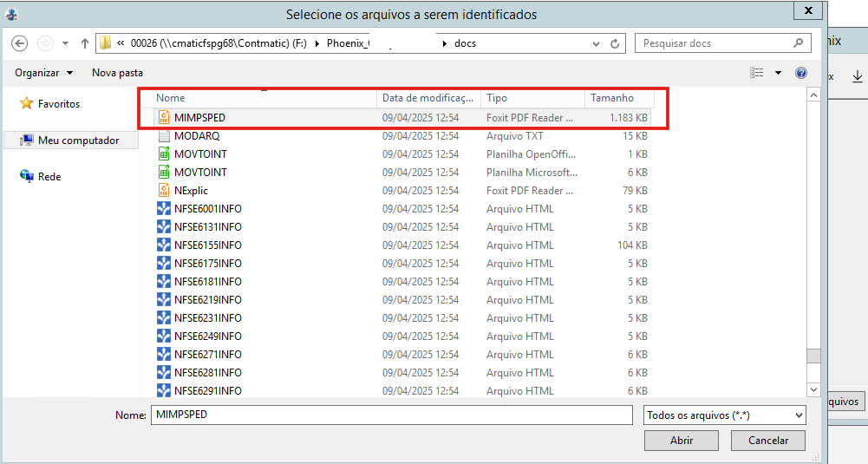Click the Planilha OpenOffi... type cell

point(531,154)
